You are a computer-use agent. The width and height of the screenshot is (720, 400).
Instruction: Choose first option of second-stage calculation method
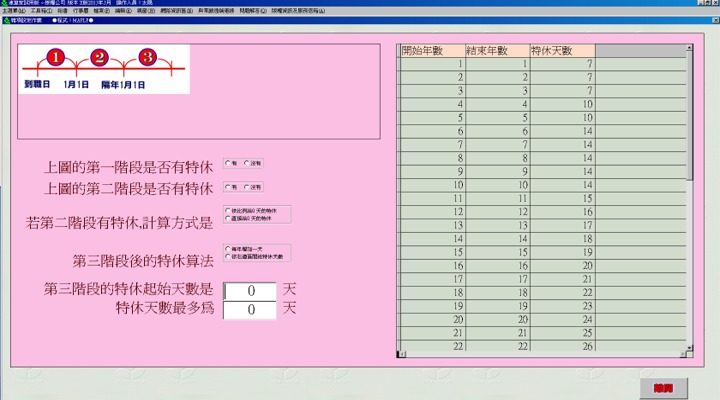click(x=228, y=211)
